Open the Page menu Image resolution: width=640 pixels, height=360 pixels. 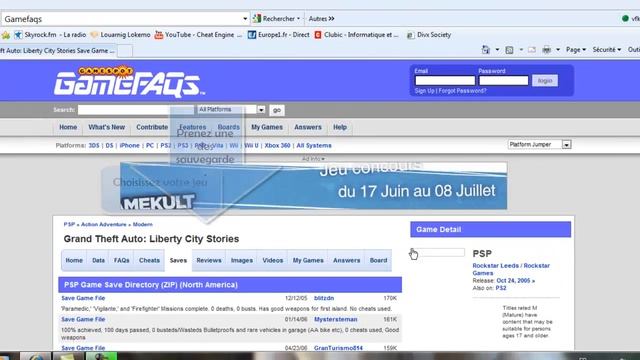pyautogui.click(x=576, y=49)
